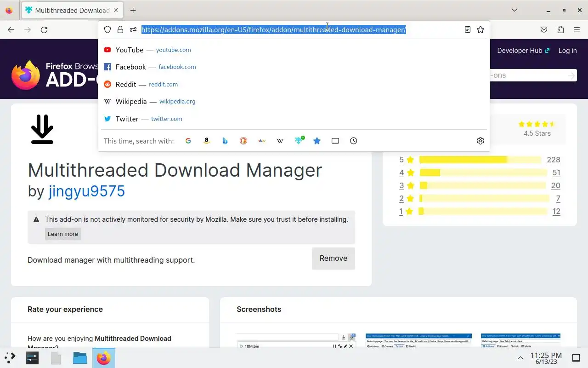Search this time with Google
This screenshot has width=588, height=368.
[x=188, y=141]
